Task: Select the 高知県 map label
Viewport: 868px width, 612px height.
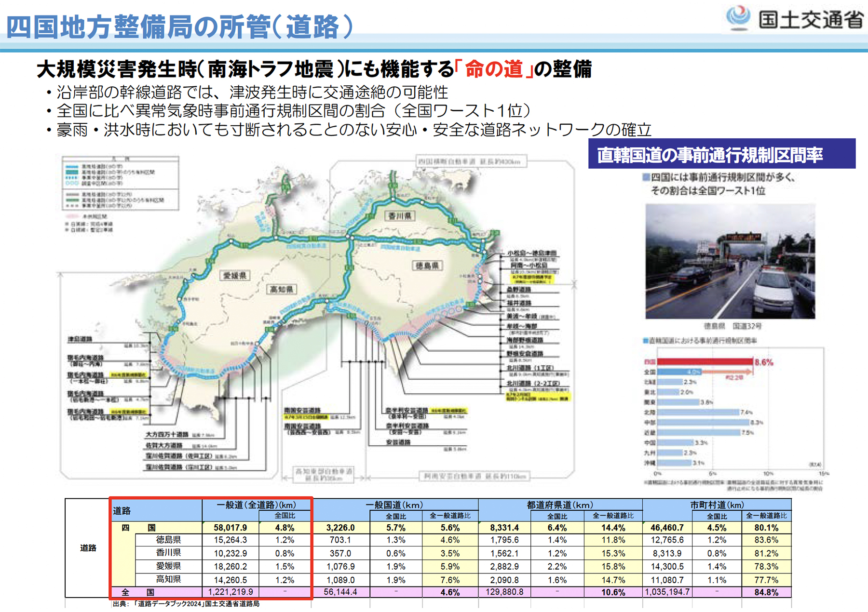Action: (282, 289)
